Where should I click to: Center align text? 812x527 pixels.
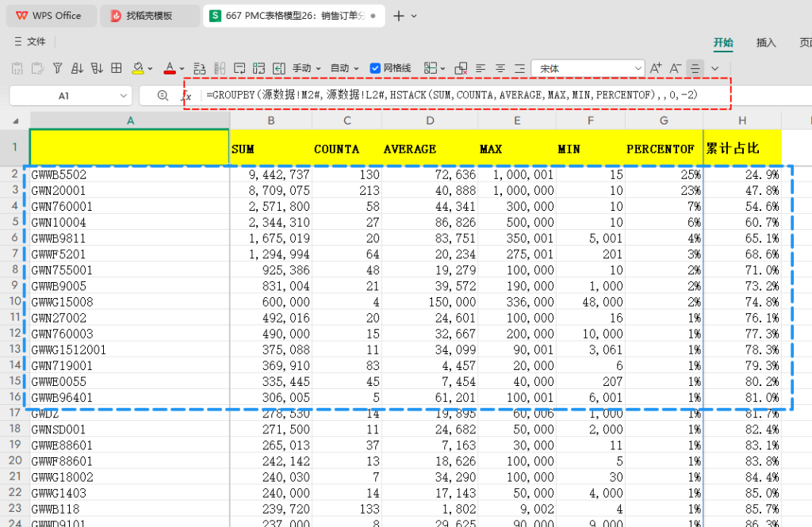tap(500, 68)
